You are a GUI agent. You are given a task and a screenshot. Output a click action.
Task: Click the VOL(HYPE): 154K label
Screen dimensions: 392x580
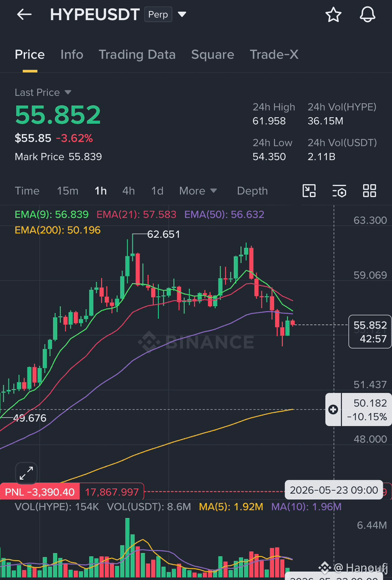[57, 507]
